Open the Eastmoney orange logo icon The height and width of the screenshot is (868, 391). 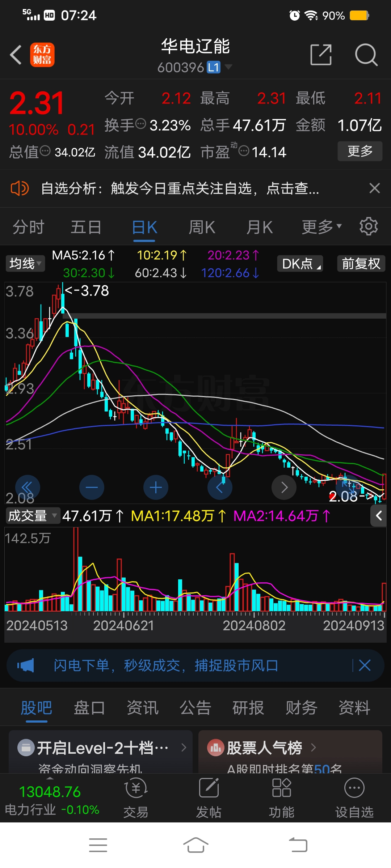pos(42,55)
